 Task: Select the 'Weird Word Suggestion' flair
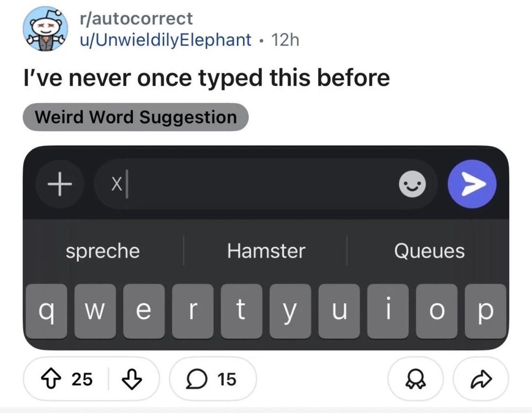coord(135,117)
